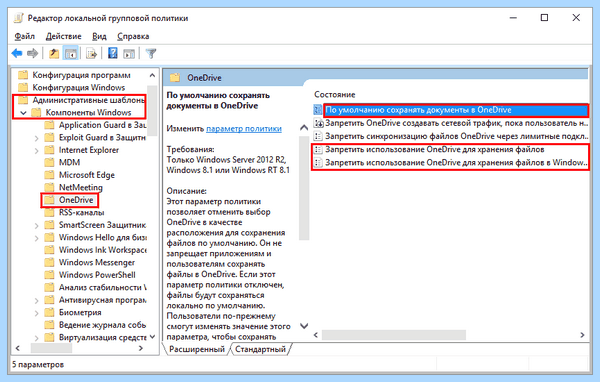Open the Help toolbar icon
Screen dimensions: 600x382
(112, 53)
